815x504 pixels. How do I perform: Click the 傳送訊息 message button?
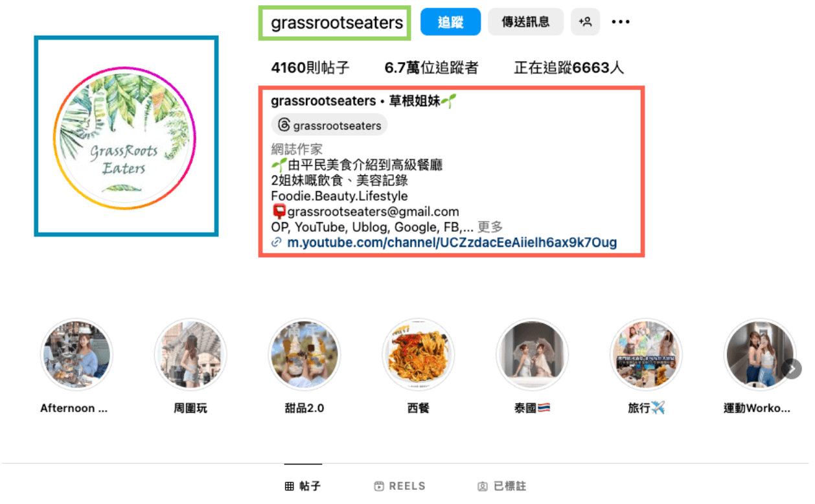[x=525, y=22]
